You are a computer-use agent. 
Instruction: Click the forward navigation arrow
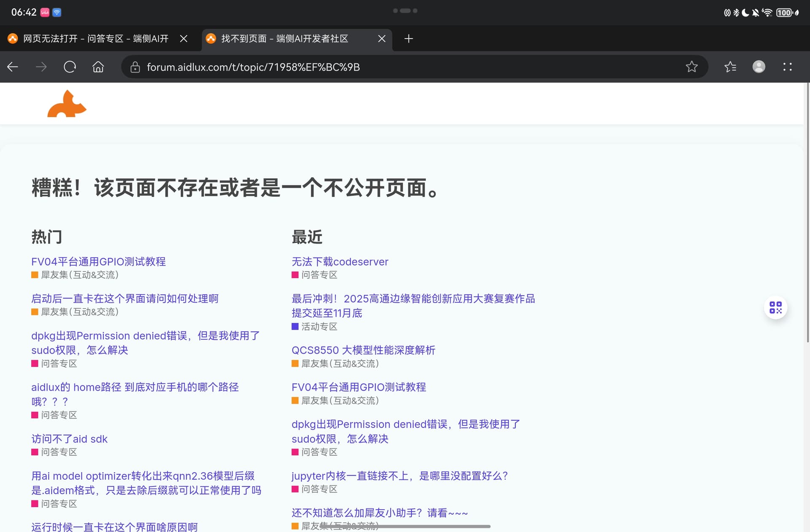point(41,67)
